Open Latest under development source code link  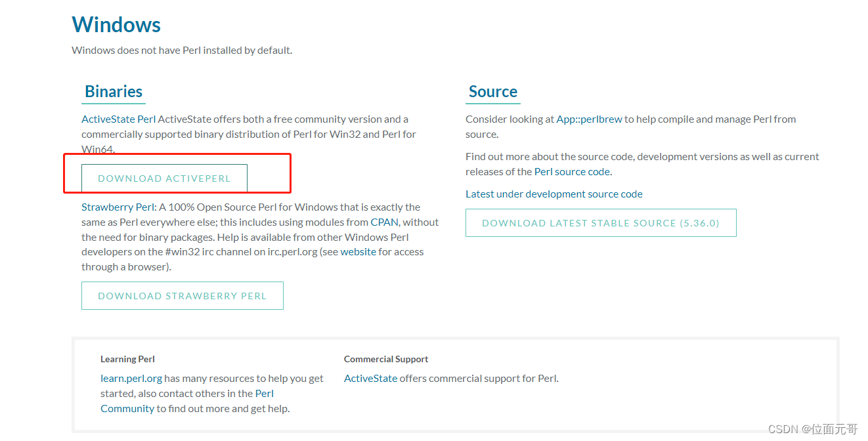pyautogui.click(x=554, y=194)
